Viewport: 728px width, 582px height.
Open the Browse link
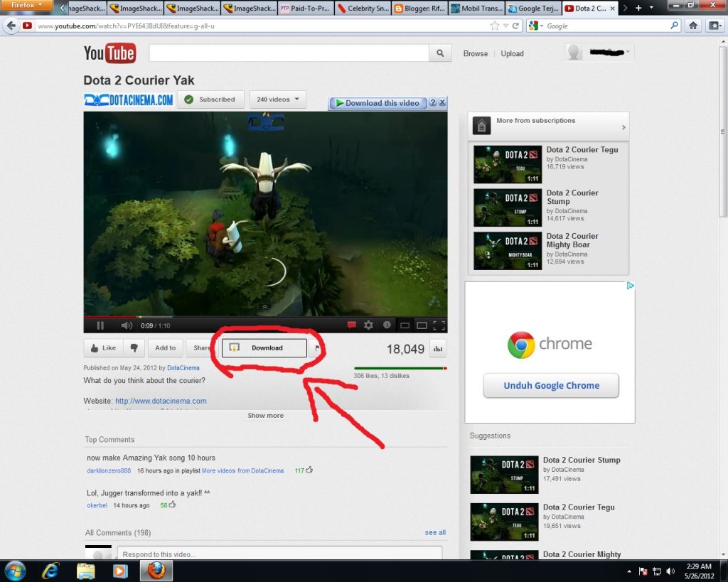coord(476,53)
